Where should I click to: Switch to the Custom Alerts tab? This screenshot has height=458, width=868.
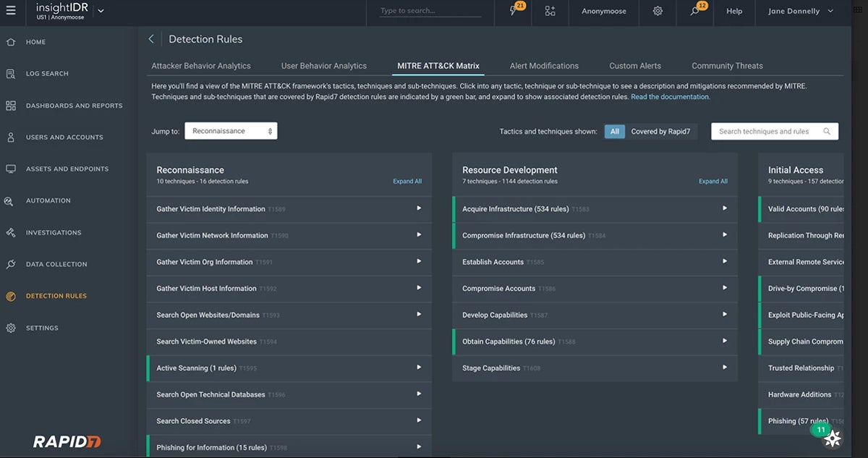[x=634, y=65]
